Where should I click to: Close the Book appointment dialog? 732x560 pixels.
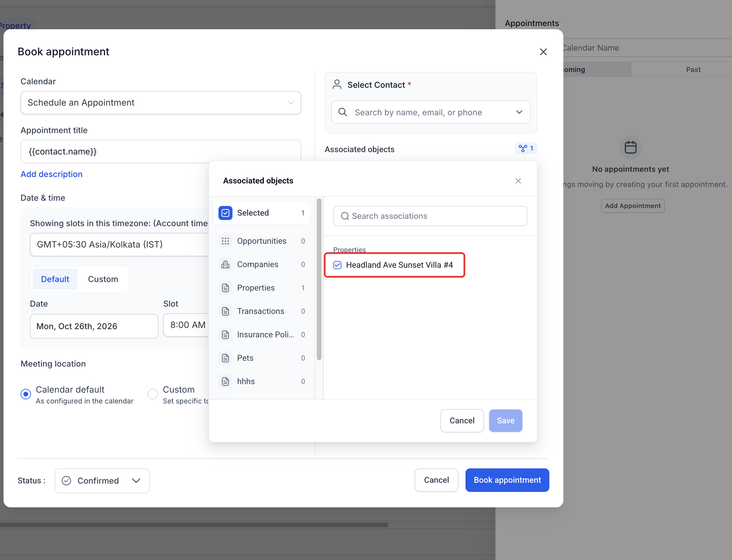[543, 52]
